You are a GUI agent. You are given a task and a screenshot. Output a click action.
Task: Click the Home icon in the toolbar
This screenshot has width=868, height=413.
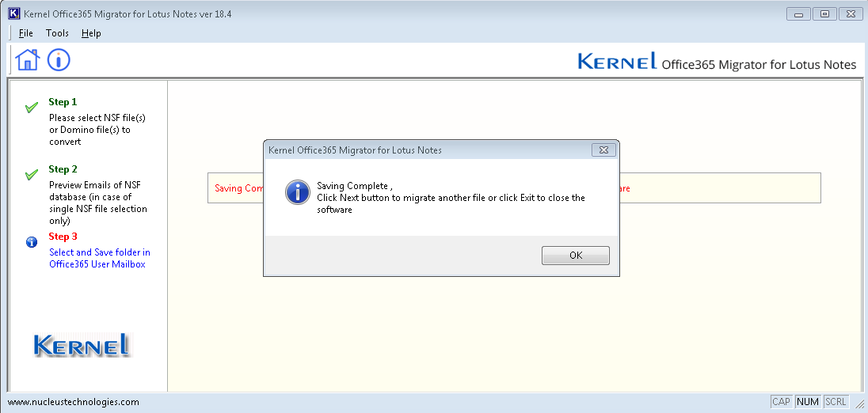click(x=28, y=59)
